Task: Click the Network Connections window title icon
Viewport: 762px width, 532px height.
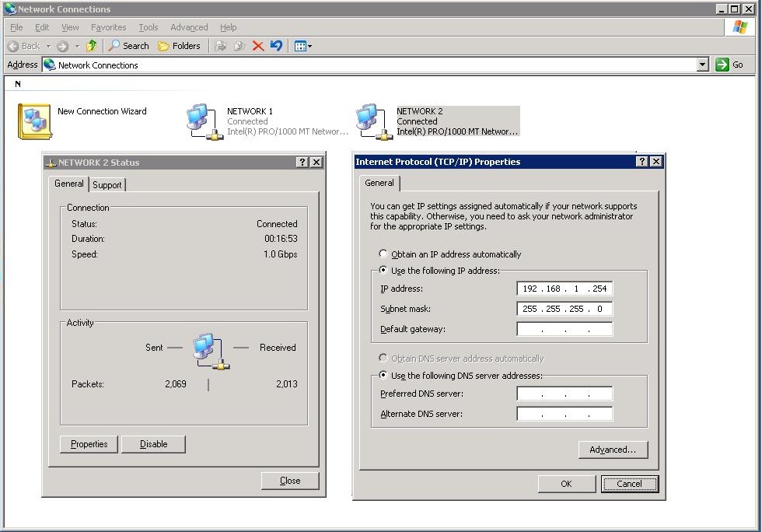Action: 9,9
